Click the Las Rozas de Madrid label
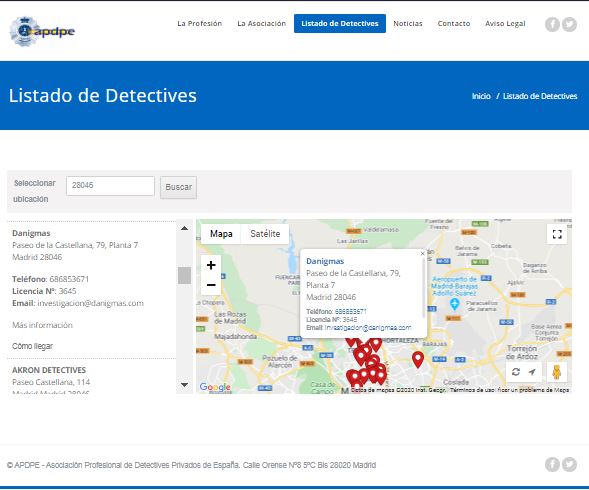Image resolution: width=589 pixels, height=490 pixels. 230,318
